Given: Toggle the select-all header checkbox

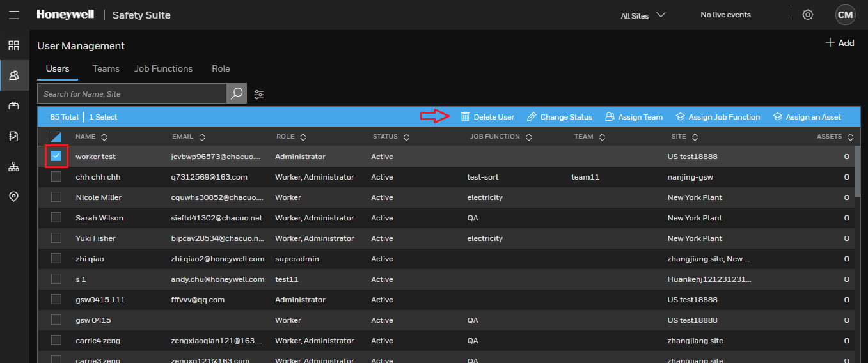Looking at the screenshot, I should (56, 137).
